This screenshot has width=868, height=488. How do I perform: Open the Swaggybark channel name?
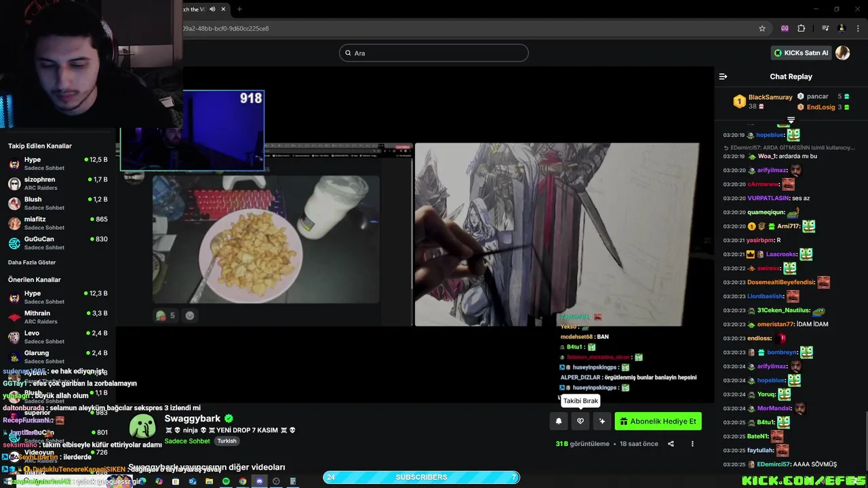(x=193, y=419)
